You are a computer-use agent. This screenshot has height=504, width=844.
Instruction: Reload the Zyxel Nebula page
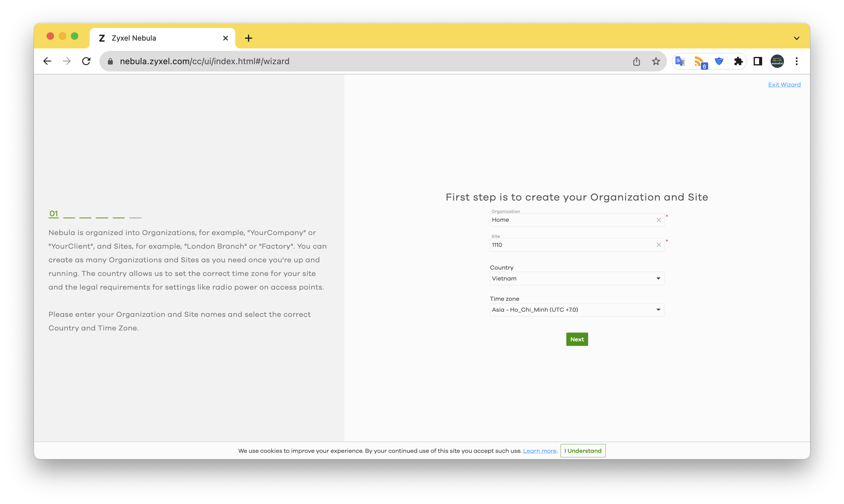point(86,61)
